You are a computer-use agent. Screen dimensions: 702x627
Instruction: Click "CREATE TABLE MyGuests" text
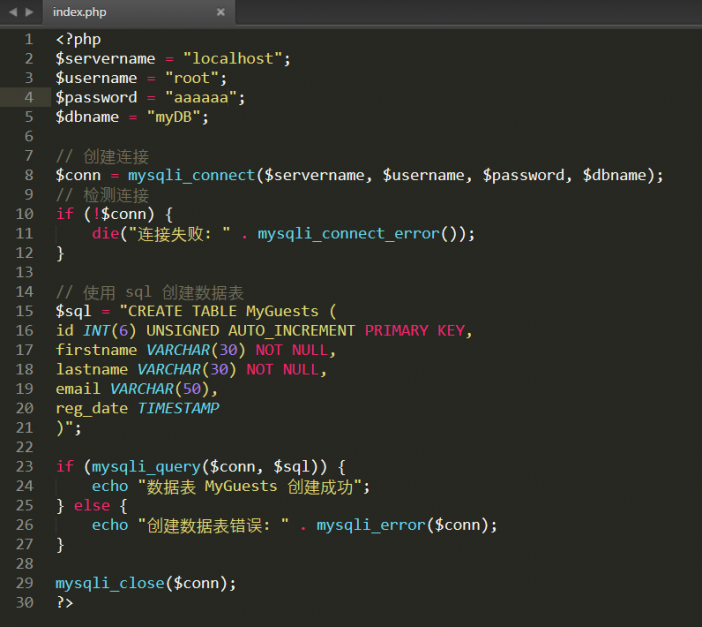pyautogui.click(x=223, y=311)
